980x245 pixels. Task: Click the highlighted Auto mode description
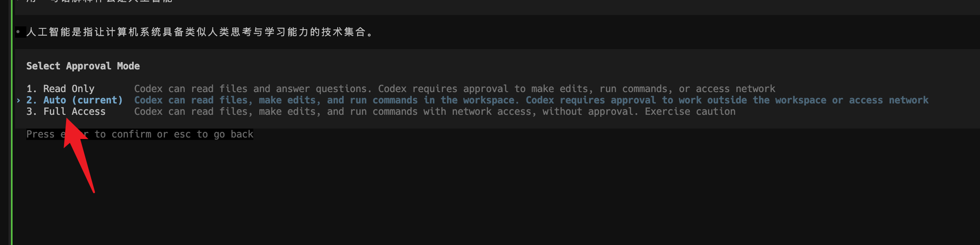point(531,100)
